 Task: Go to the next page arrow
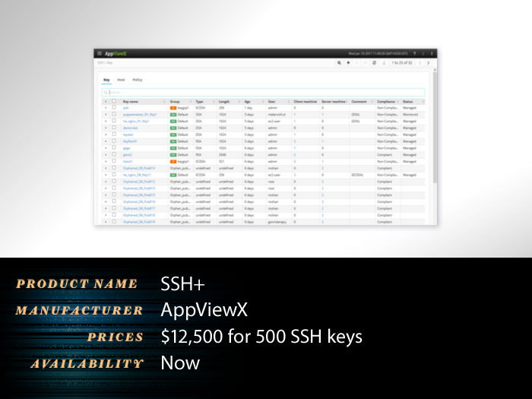428,63
